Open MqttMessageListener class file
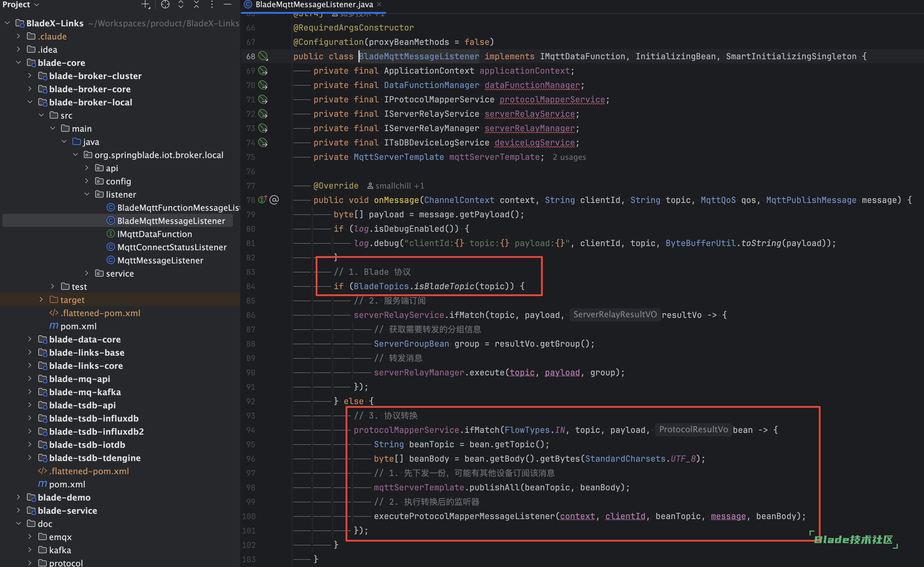Viewport: 924px width, 567px height. (155, 260)
